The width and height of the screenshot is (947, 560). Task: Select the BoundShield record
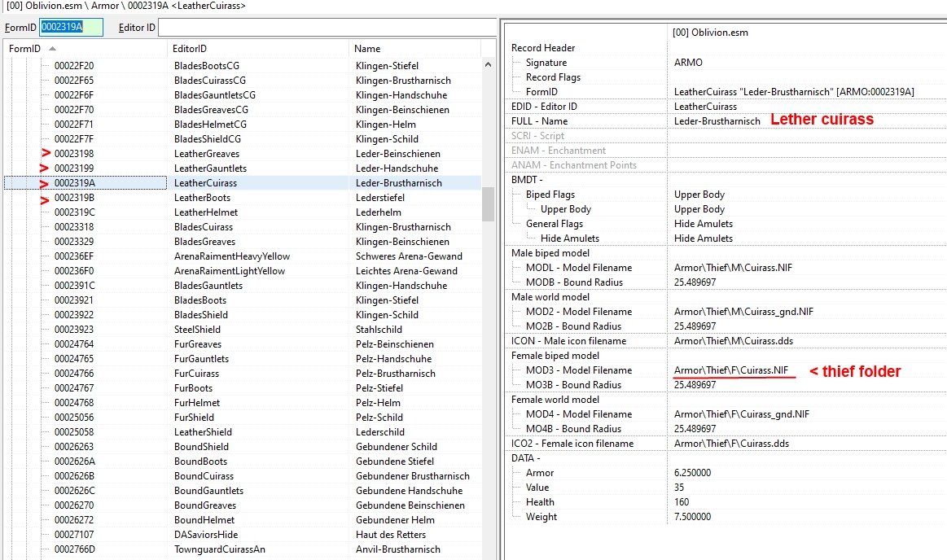243,447
